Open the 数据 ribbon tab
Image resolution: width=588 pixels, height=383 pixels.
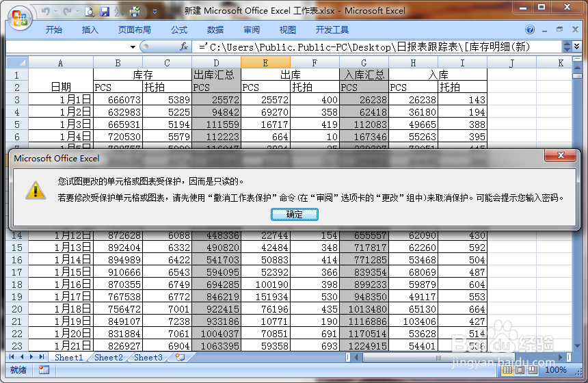click(x=215, y=30)
